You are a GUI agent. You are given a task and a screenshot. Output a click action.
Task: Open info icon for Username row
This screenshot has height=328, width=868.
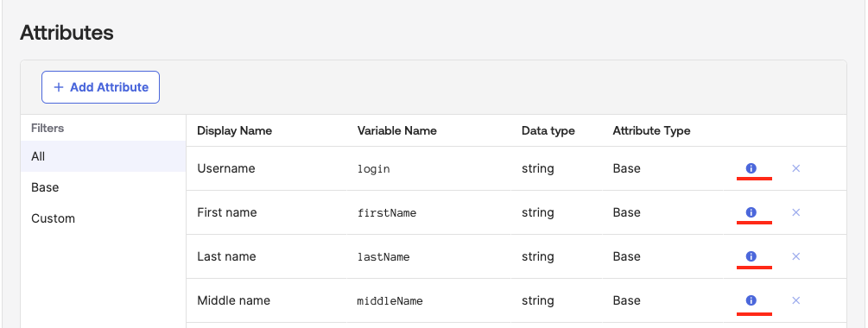tap(751, 168)
